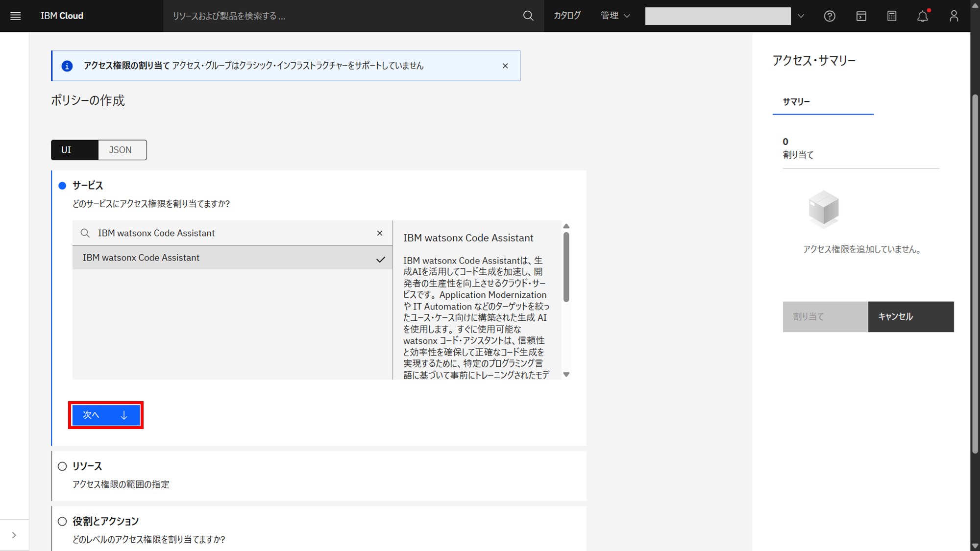The image size is (980, 551).
Task: Select the 役割とアクション step radio button
Action: click(62, 521)
